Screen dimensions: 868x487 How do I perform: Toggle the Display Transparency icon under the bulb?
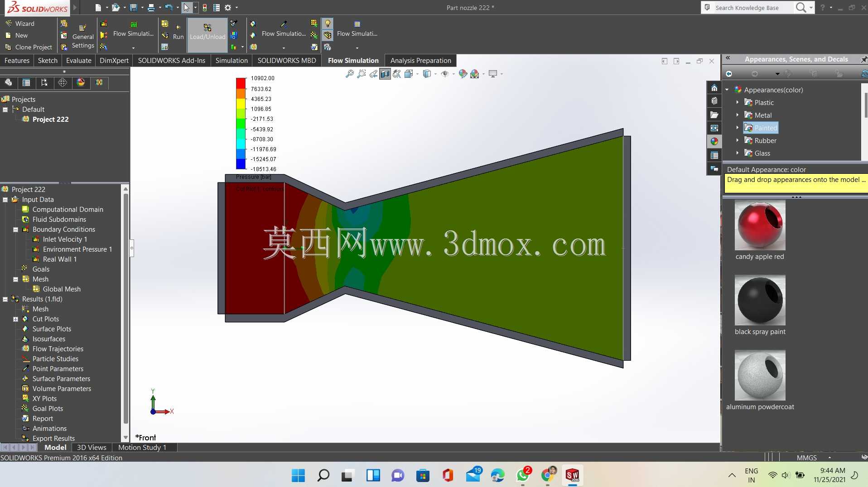328,35
